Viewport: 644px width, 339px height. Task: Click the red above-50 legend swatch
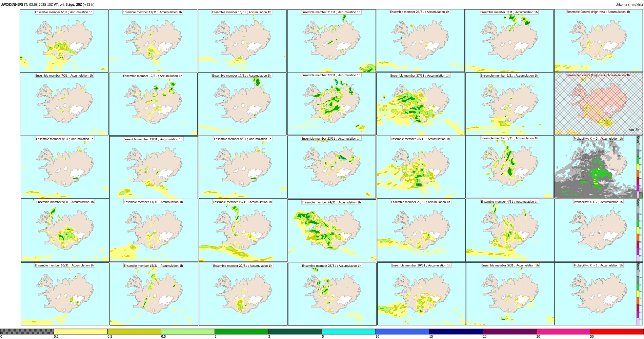point(617,332)
